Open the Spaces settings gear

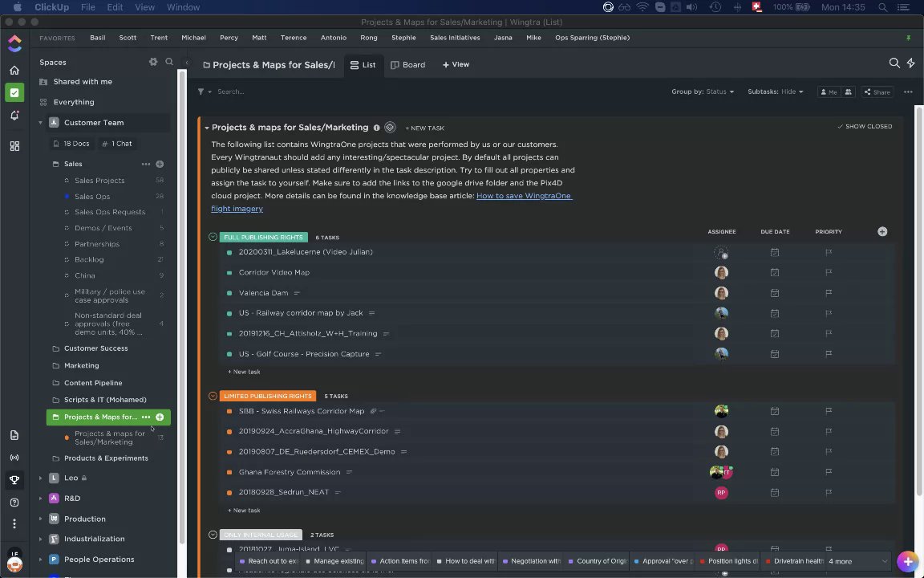pyautogui.click(x=153, y=62)
